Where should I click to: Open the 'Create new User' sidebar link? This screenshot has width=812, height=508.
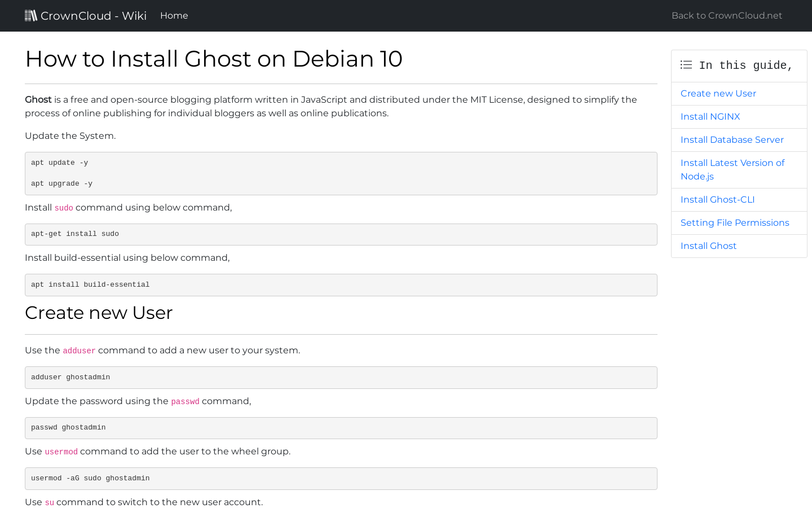click(x=718, y=93)
